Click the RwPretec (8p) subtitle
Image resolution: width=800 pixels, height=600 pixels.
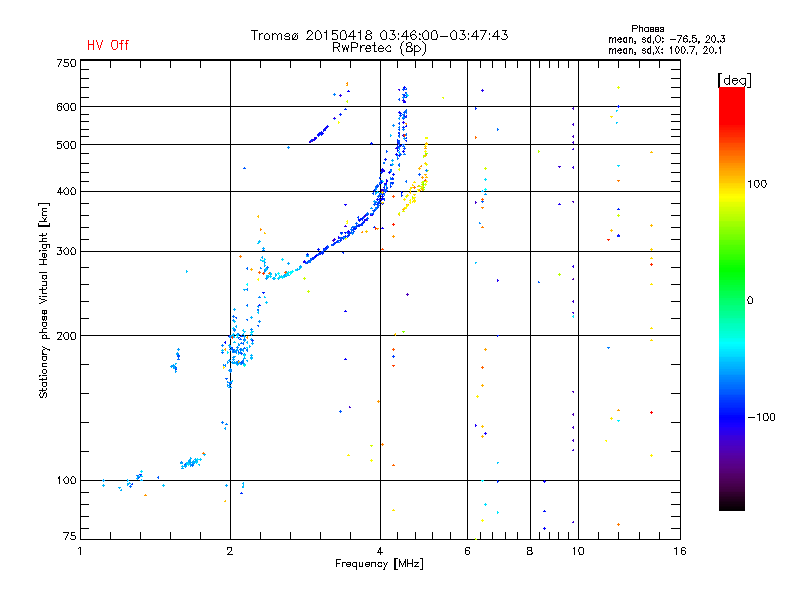click(379, 48)
